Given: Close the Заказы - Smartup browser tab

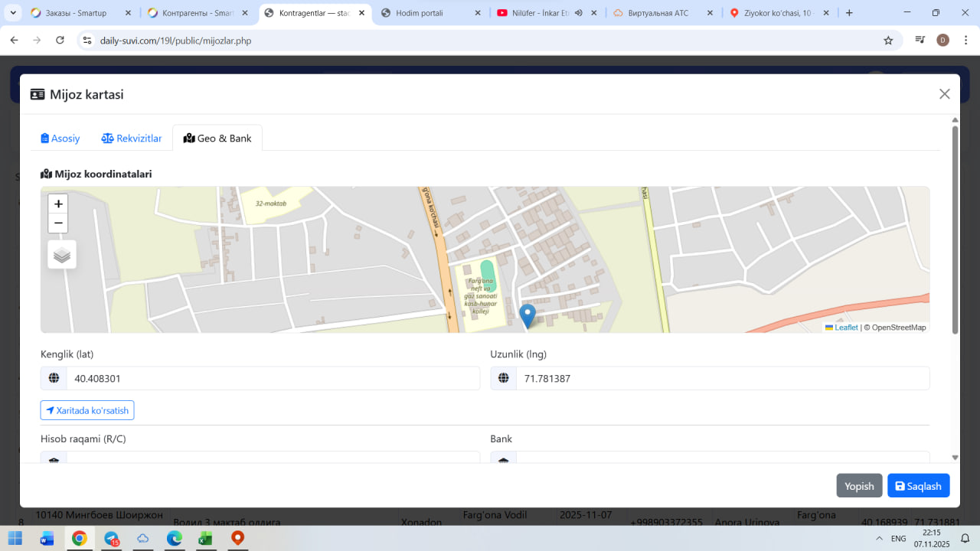Looking at the screenshot, I should tap(128, 13).
